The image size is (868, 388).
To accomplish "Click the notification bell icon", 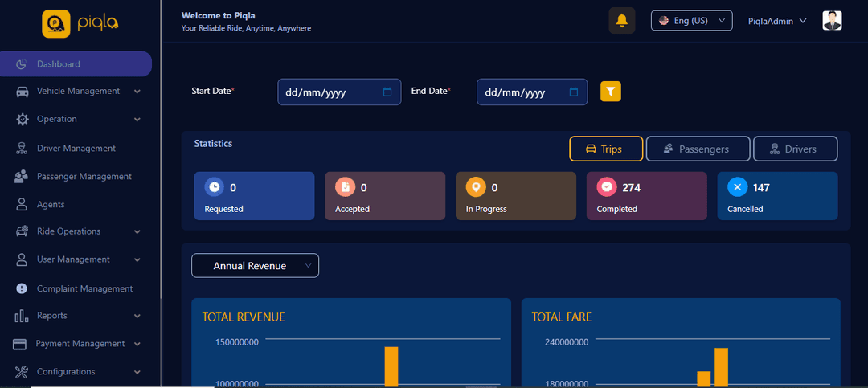I will pyautogui.click(x=621, y=21).
